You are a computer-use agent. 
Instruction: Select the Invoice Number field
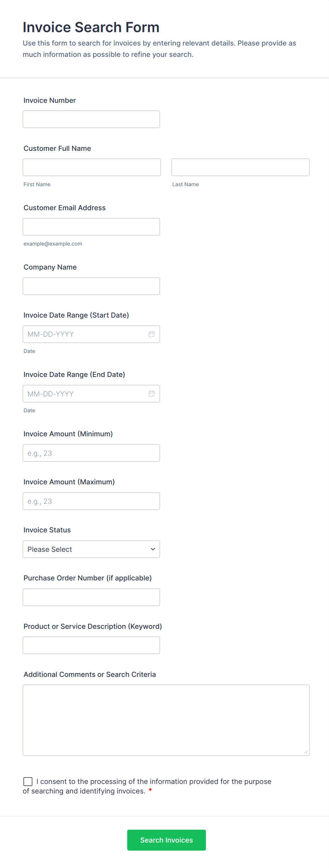[x=91, y=119]
